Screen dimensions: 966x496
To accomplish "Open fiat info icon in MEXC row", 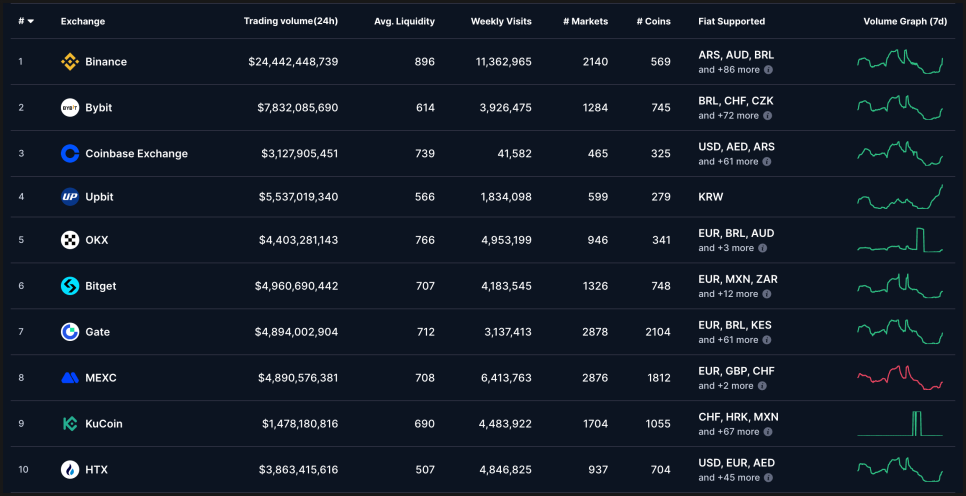I will (762, 386).
